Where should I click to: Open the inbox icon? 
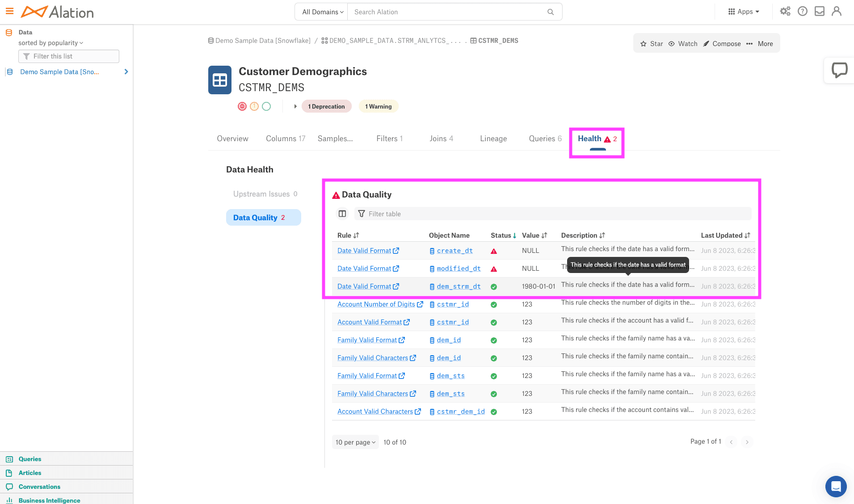[820, 11]
